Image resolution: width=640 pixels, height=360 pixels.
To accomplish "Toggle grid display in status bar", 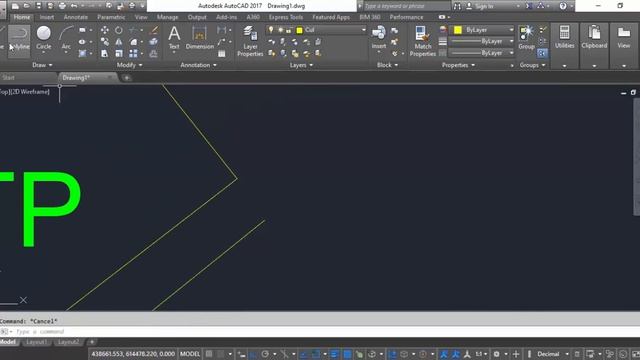I will click(x=209, y=354).
